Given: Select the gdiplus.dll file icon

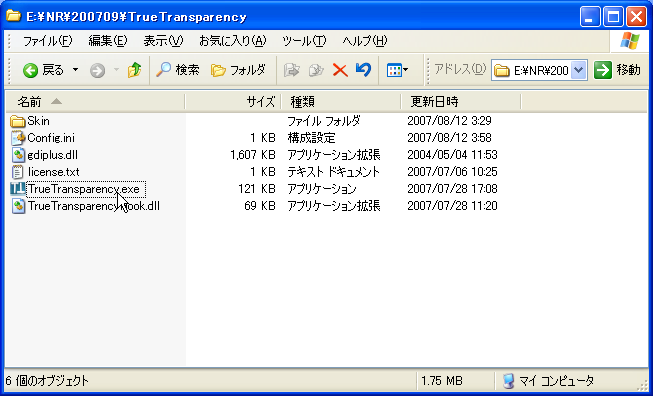Looking at the screenshot, I should tap(18, 155).
